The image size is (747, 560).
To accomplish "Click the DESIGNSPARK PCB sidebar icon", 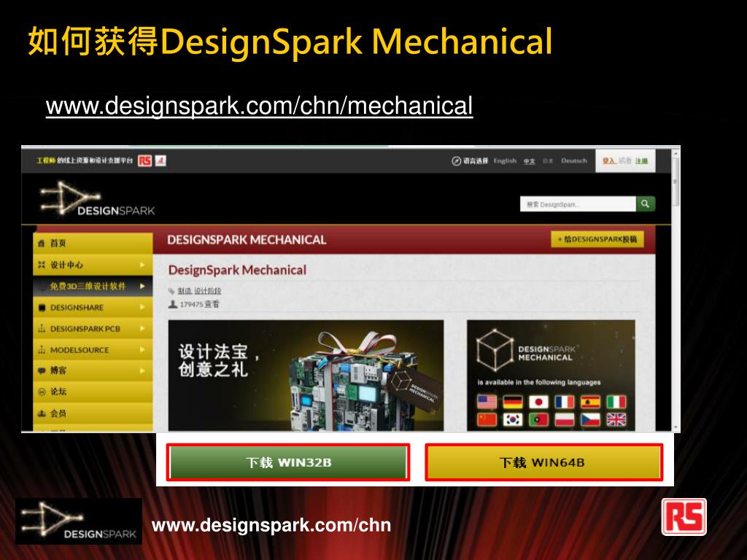I will pyautogui.click(x=42, y=329).
